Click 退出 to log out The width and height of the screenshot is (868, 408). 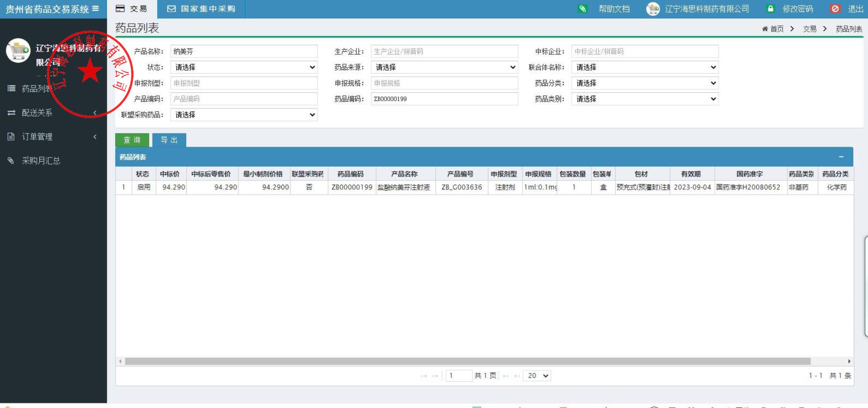click(x=856, y=9)
